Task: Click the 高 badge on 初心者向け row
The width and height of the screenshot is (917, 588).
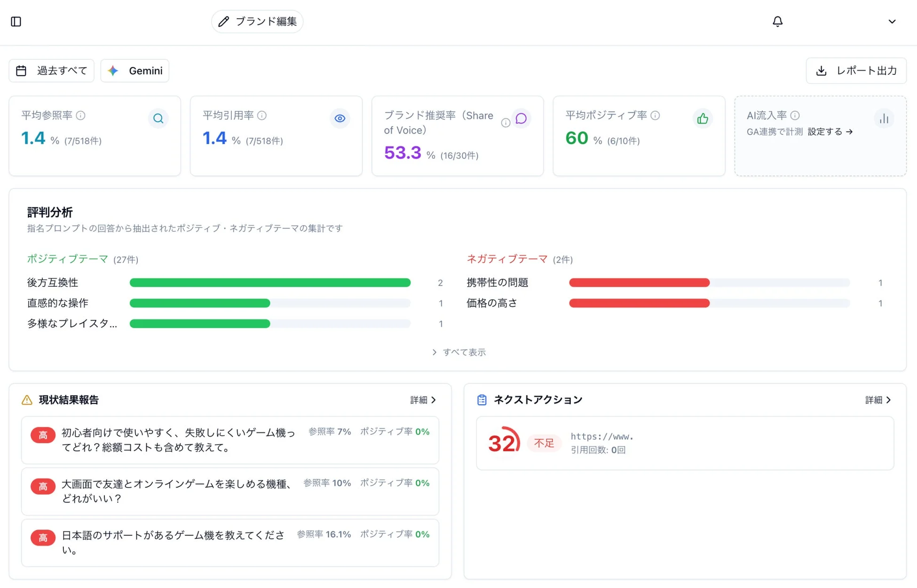Action: [x=43, y=435]
